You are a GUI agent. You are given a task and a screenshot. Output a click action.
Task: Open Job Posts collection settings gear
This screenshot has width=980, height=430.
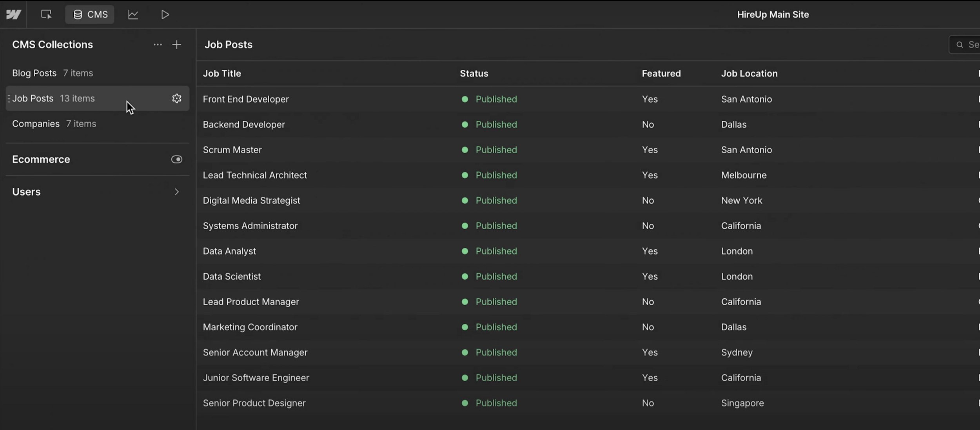[x=177, y=98]
